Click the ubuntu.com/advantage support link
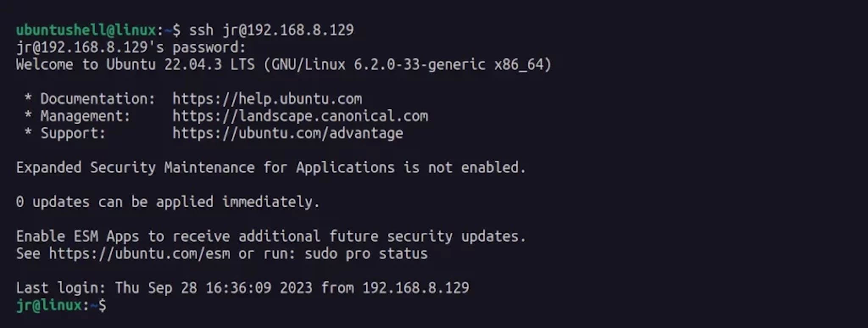Image resolution: width=868 pixels, height=328 pixels. (287, 133)
